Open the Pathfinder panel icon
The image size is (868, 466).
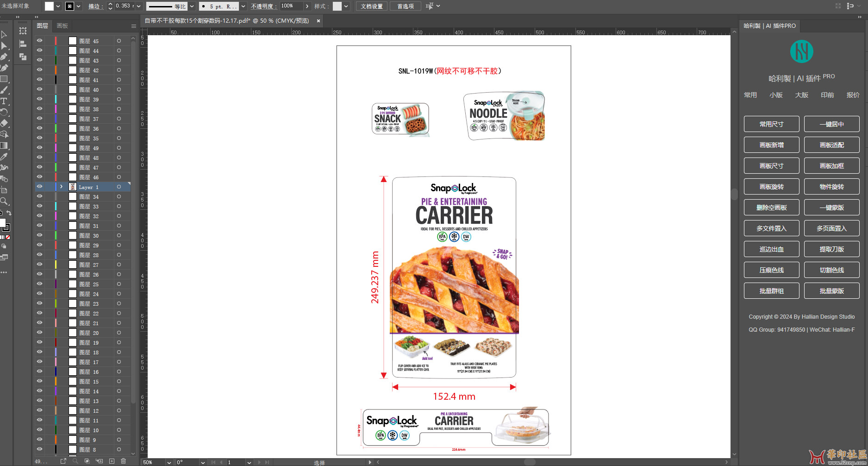pos(23,57)
